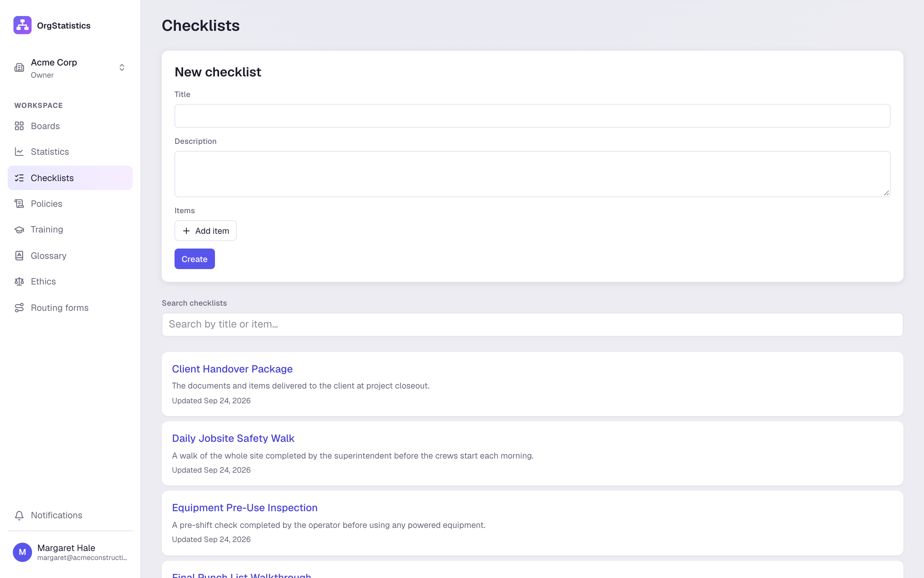Screen dimensions: 924x578
Task: Click the OrgStatistics logo icon
Action: point(22,25)
